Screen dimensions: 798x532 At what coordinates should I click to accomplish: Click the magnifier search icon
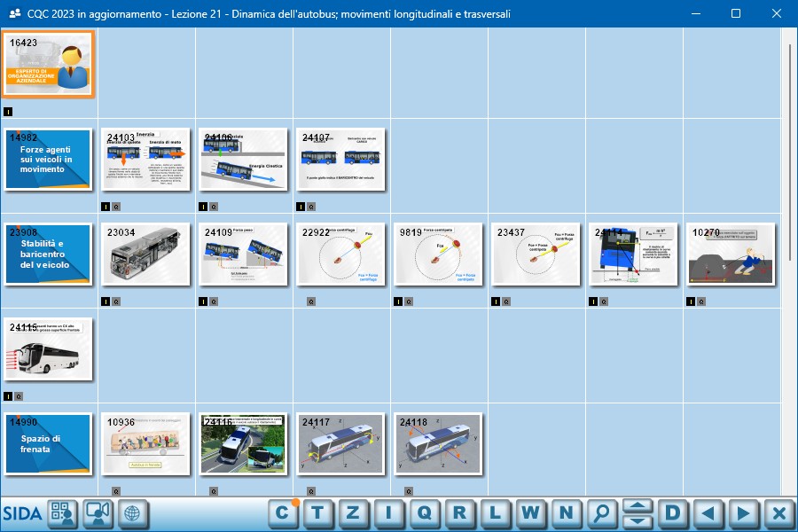602,512
